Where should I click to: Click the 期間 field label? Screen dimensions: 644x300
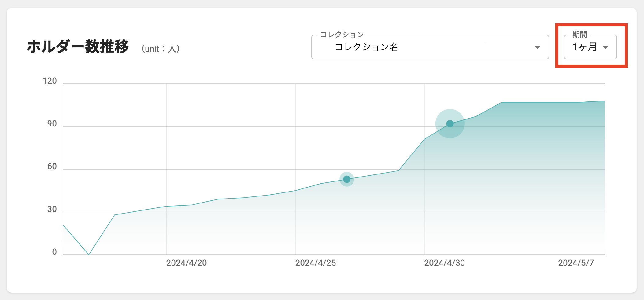pyautogui.click(x=579, y=35)
